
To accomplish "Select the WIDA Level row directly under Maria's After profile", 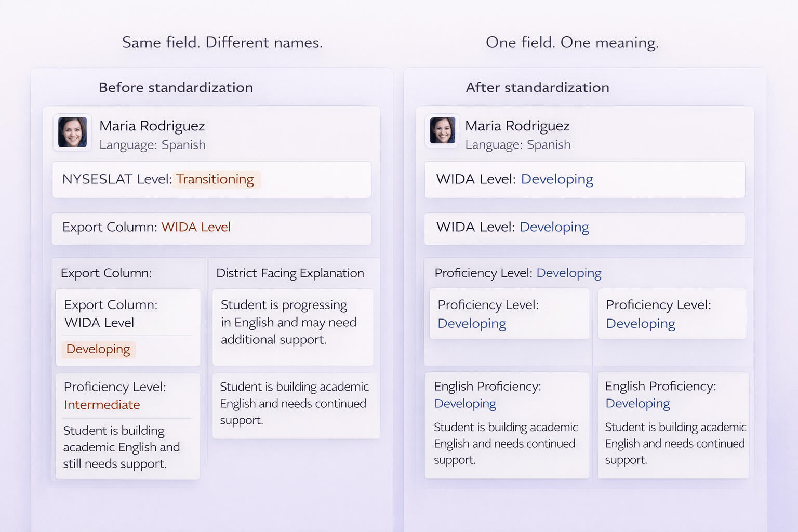I will (x=584, y=180).
